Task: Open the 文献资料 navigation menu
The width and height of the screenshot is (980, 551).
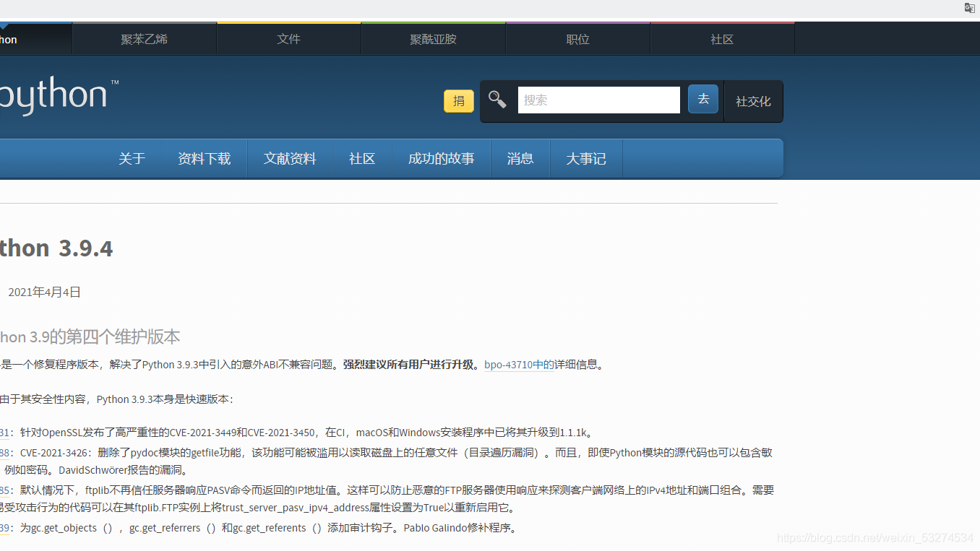Action: click(x=290, y=159)
